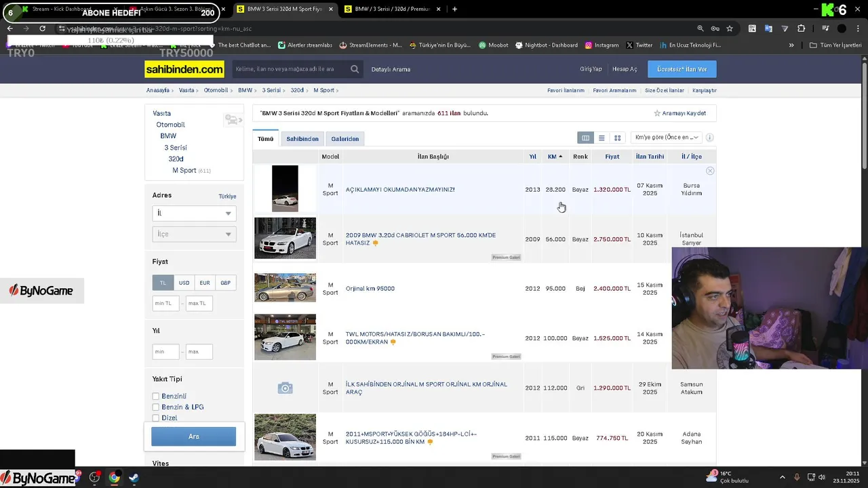This screenshot has height=488, width=868.
Task: Dismiss the first listing with X icon
Action: click(x=710, y=171)
